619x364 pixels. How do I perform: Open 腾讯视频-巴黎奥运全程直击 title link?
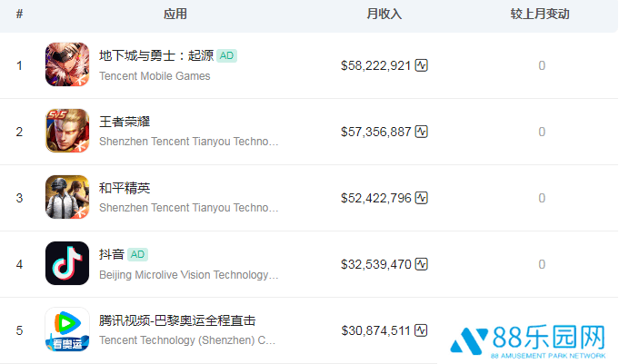(x=177, y=320)
